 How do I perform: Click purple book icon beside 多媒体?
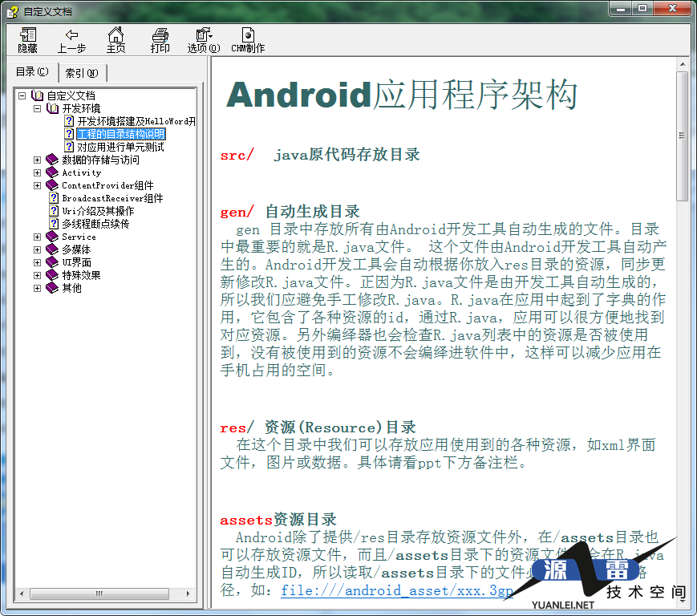[52, 249]
